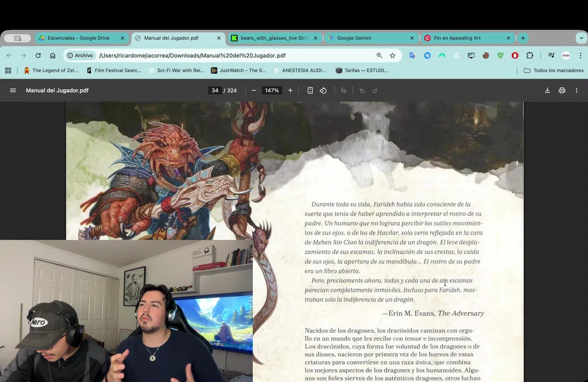The height and width of the screenshot is (382, 588).
Task: Bookmark this page with the star icon
Action: (x=393, y=55)
